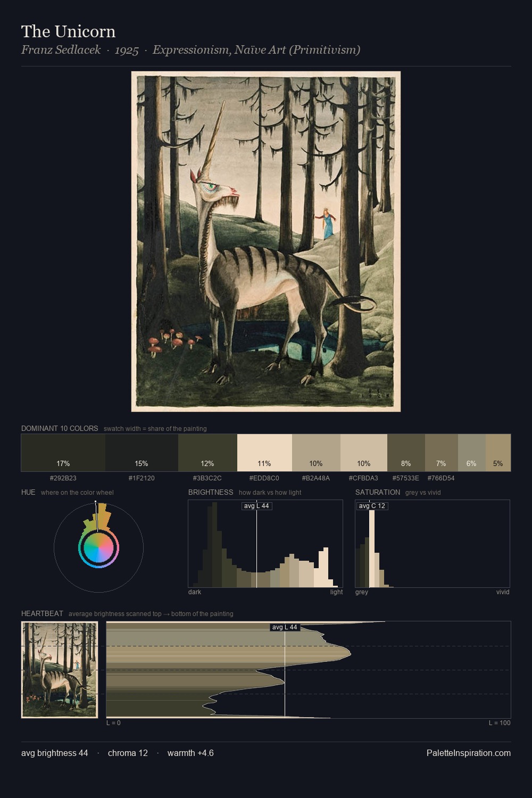
Task: Click the avg C 12 saturation label
Action: coord(372,506)
